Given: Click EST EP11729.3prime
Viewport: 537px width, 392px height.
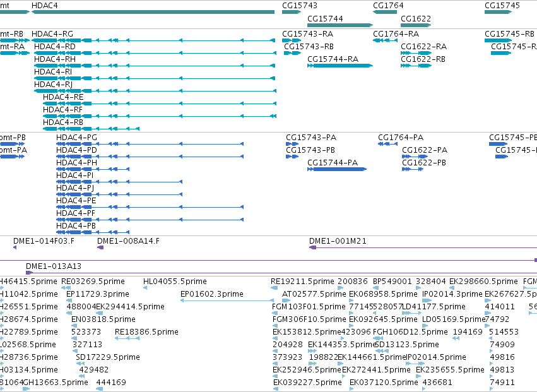Looking at the screenshot, I should tap(68, 300).
